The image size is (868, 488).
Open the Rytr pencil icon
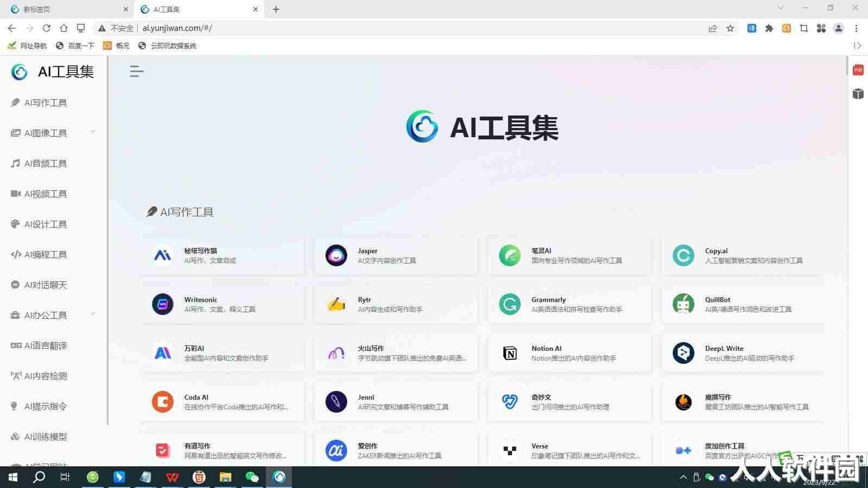click(336, 304)
